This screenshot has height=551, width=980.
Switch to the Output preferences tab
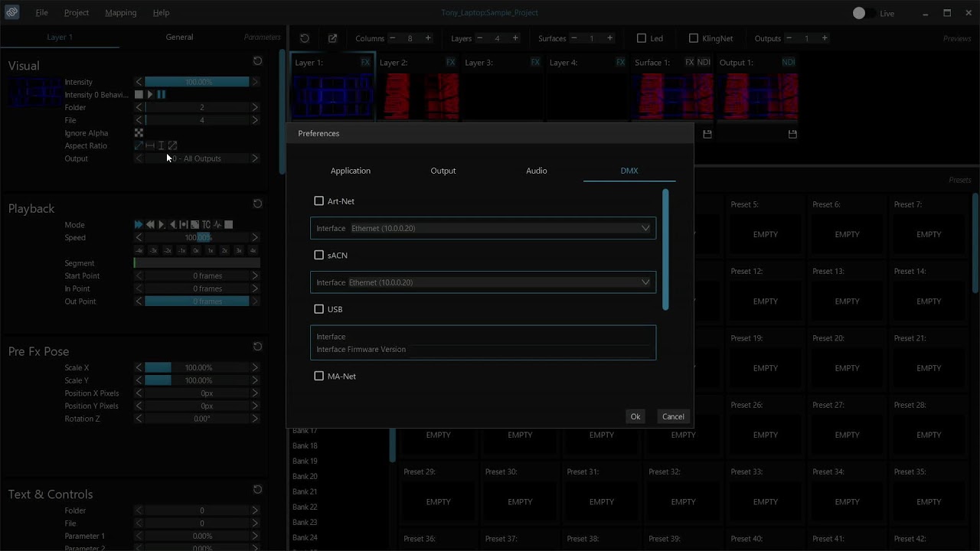click(443, 171)
